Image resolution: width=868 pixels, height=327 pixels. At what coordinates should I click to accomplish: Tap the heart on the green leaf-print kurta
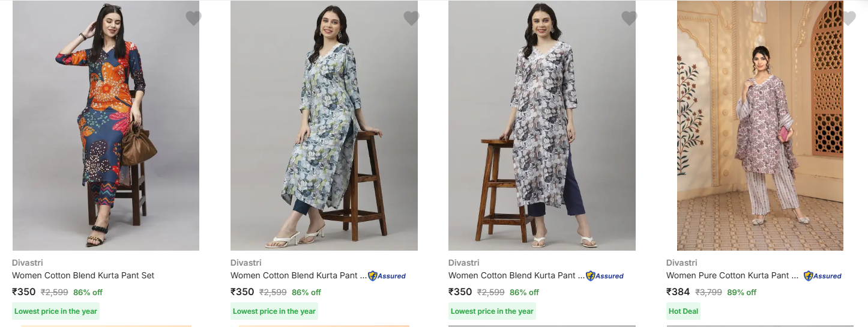point(411,19)
